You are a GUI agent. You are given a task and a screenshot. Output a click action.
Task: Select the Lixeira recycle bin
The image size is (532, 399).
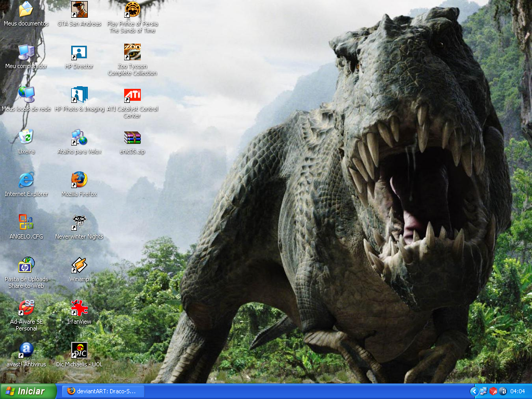[26, 137]
